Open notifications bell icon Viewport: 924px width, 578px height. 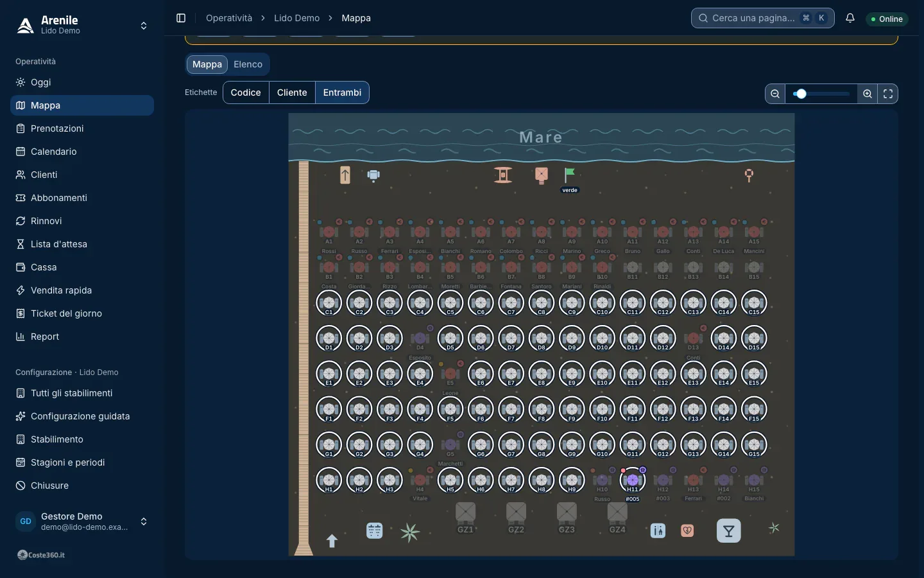[x=850, y=18]
